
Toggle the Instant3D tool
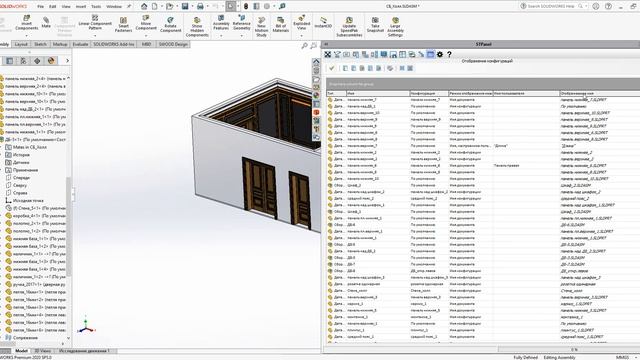click(x=323, y=22)
